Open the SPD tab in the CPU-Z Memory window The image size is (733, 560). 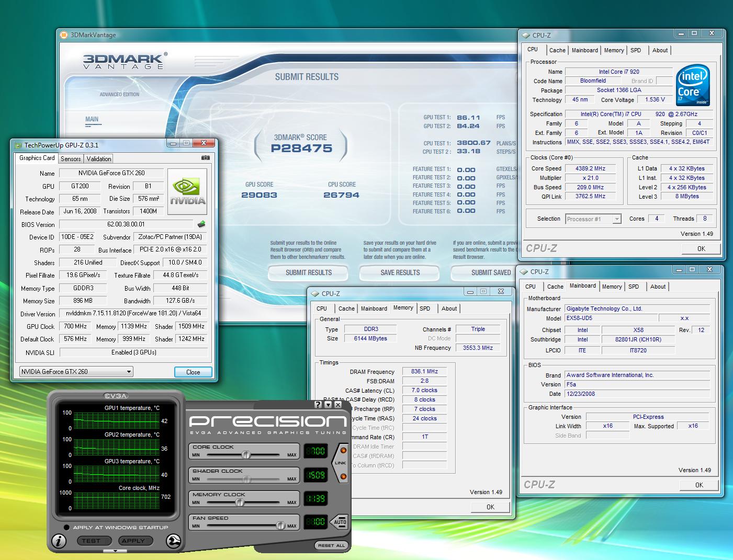[x=425, y=308]
